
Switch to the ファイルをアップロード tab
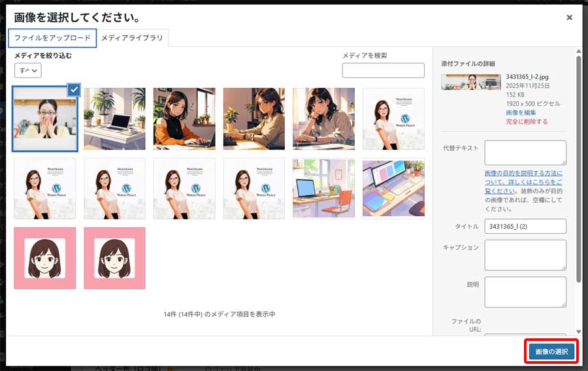pos(52,38)
